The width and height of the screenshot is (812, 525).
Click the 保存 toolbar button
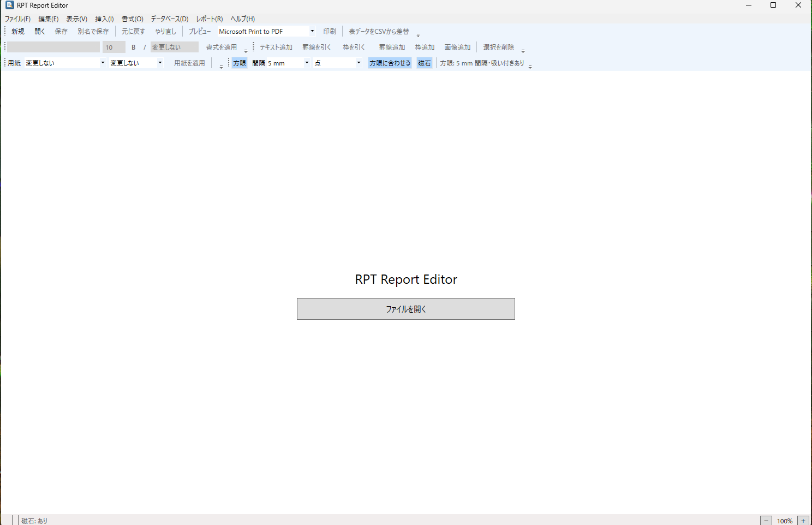(x=61, y=32)
